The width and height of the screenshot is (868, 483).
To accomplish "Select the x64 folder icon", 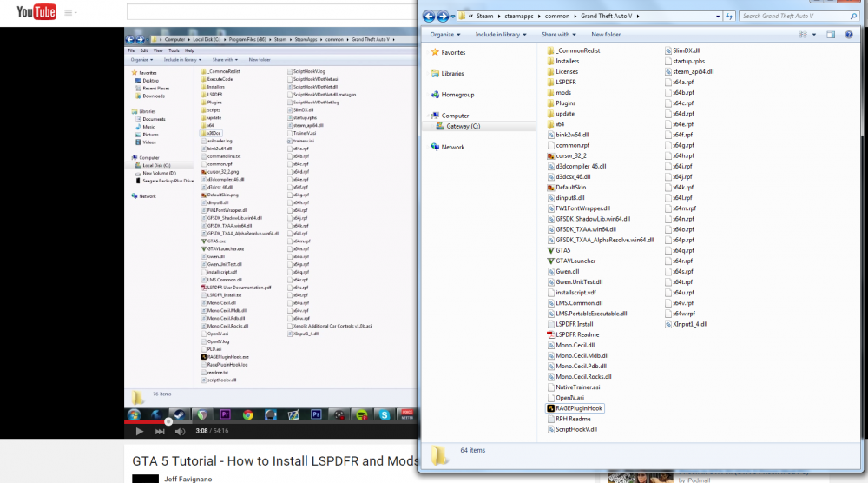I will [x=550, y=124].
